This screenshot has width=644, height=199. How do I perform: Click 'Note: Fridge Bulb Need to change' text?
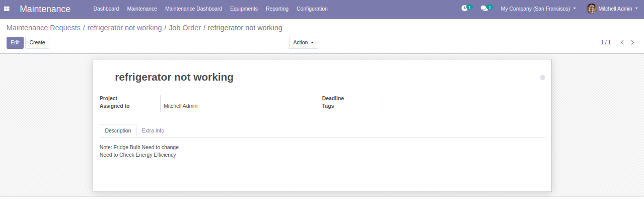[139, 147]
